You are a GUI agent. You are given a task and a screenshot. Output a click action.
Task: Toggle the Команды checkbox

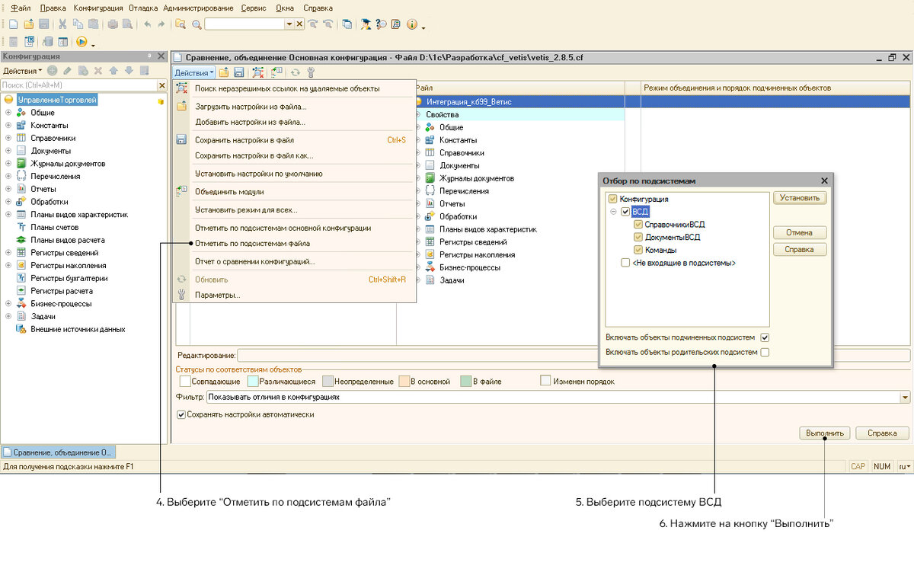click(638, 250)
